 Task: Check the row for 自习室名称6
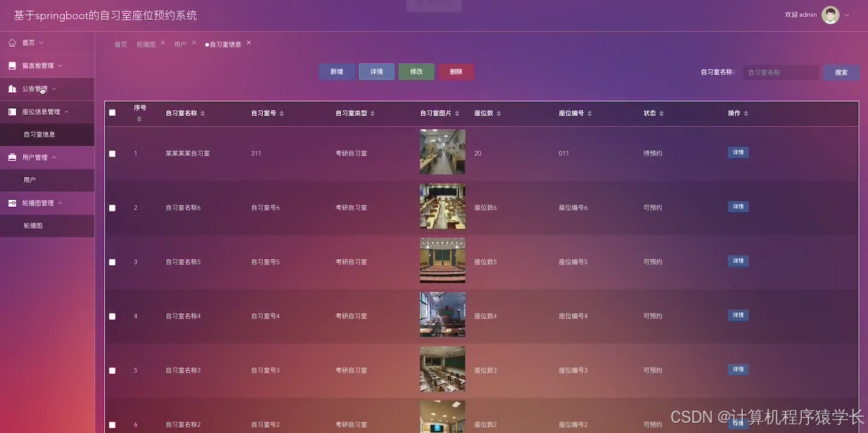(112, 207)
